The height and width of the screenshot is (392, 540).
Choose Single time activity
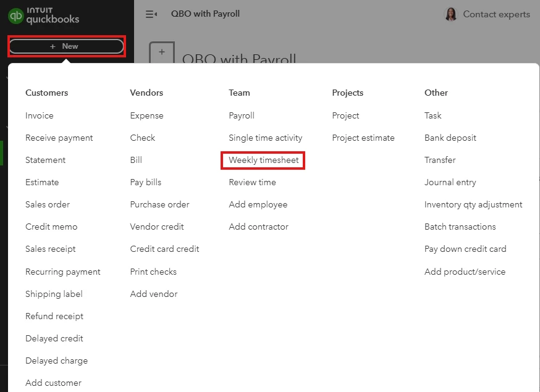[266, 138]
